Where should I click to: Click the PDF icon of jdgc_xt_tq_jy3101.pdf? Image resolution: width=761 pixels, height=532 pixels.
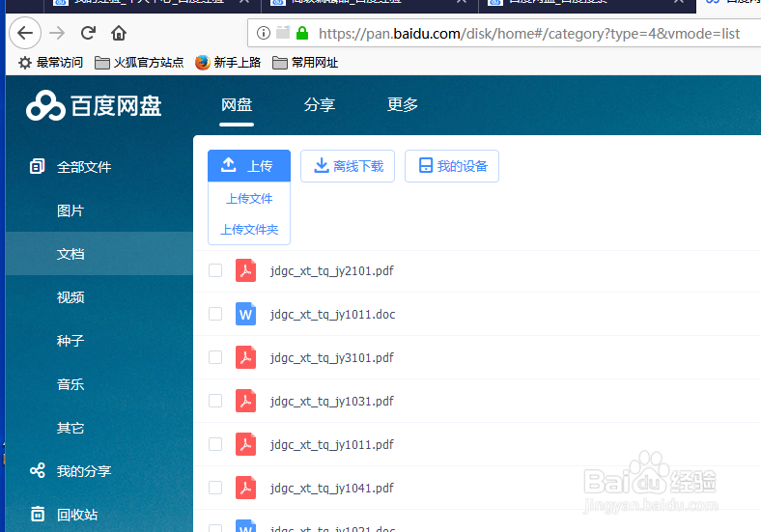pyautogui.click(x=245, y=357)
